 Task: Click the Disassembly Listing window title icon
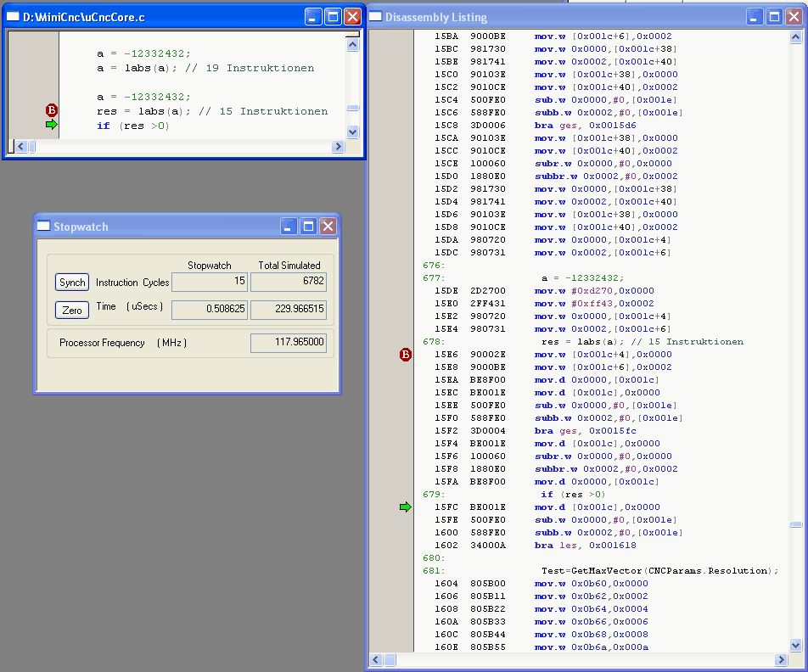pos(376,17)
